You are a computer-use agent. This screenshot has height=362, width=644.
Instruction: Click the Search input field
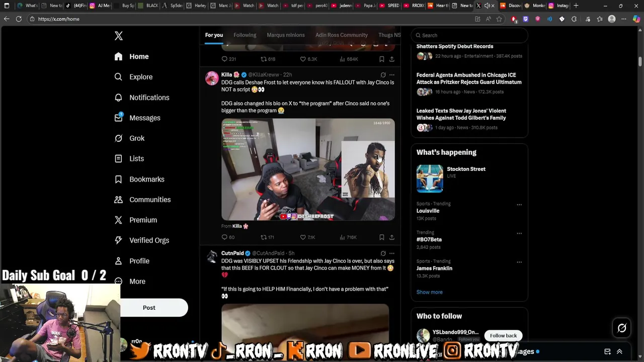point(469,35)
